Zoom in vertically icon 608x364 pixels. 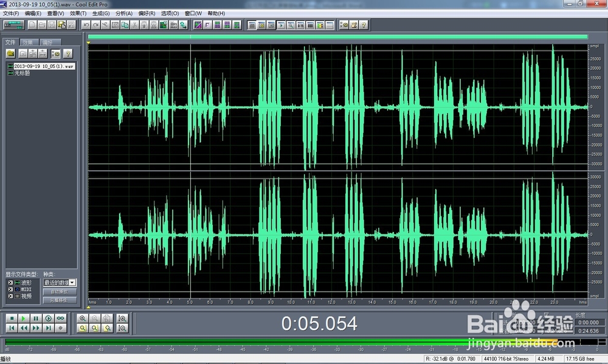[x=122, y=318]
